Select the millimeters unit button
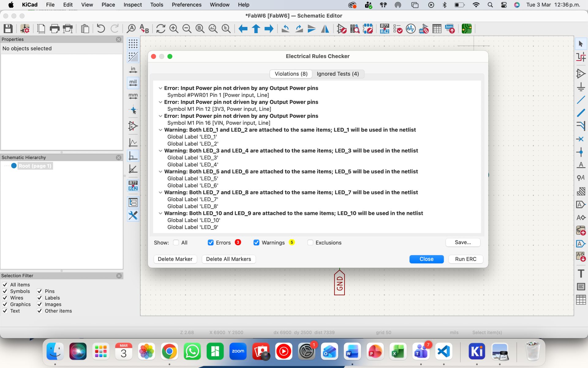This screenshot has height=368, width=588. click(133, 96)
